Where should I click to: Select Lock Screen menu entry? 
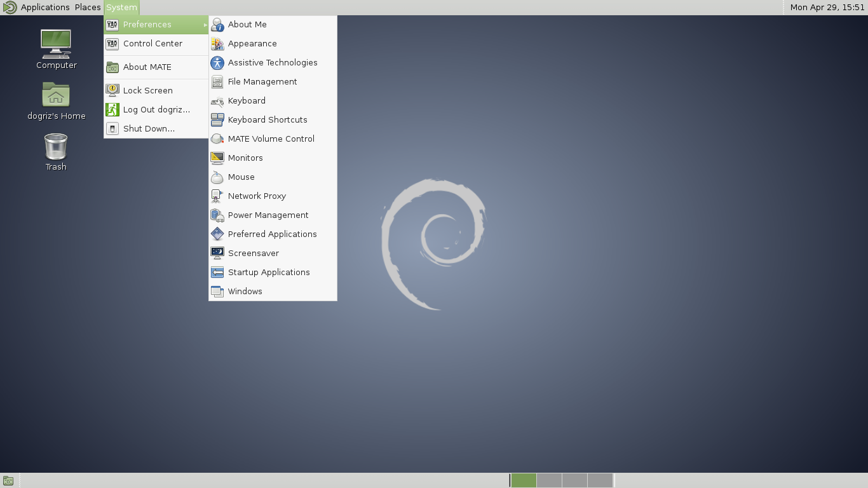pos(156,91)
